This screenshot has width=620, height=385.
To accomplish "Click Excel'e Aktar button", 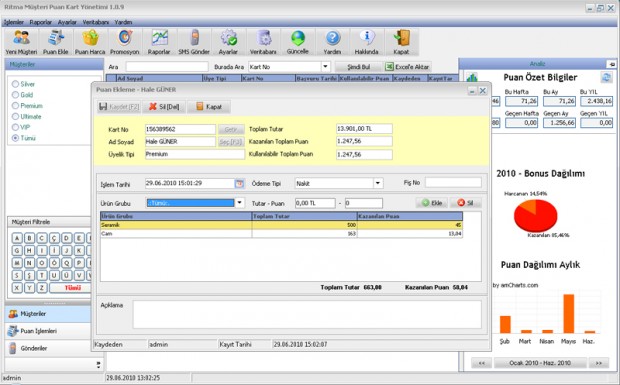I will (x=407, y=67).
